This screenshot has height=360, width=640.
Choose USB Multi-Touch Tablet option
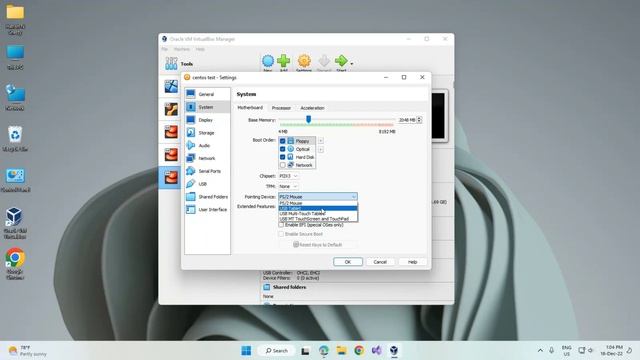[318, 213]
